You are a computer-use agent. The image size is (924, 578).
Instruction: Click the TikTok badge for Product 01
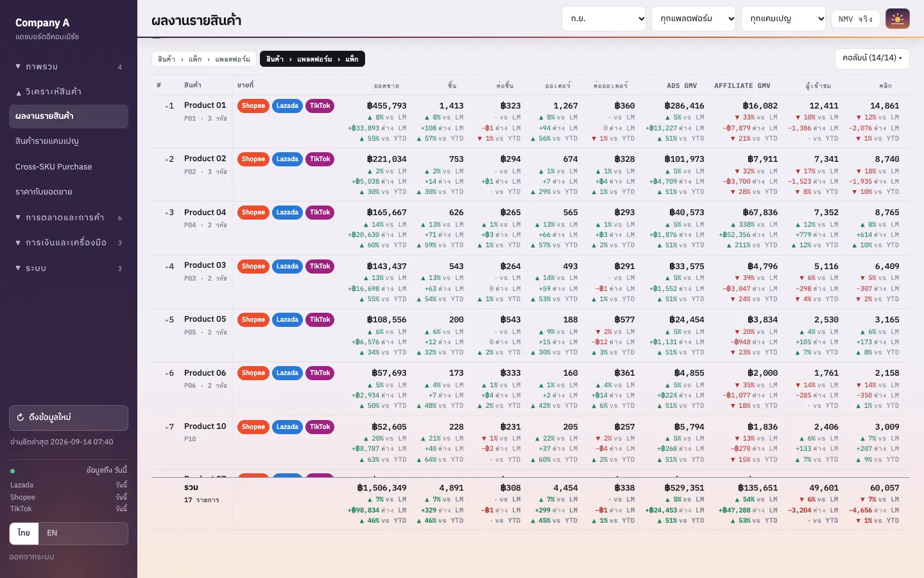coord(320,106)
